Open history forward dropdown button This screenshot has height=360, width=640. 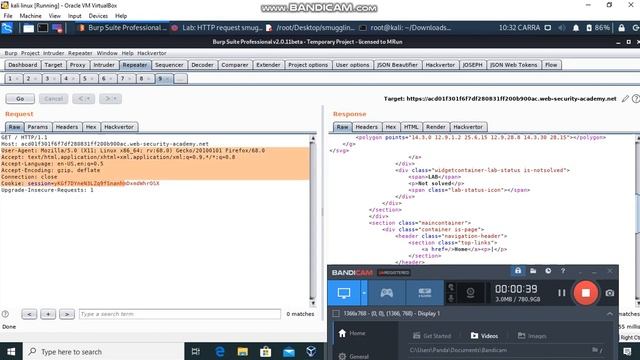(x=110, y=98)
